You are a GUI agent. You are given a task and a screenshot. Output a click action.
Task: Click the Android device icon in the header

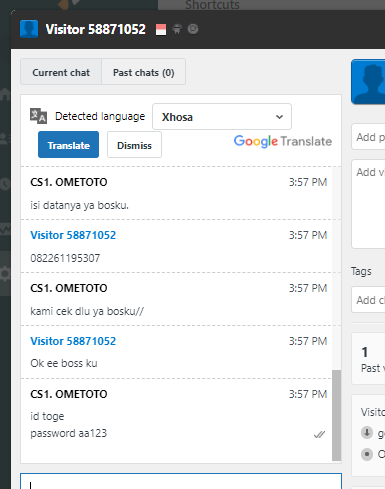pos(177,29)
